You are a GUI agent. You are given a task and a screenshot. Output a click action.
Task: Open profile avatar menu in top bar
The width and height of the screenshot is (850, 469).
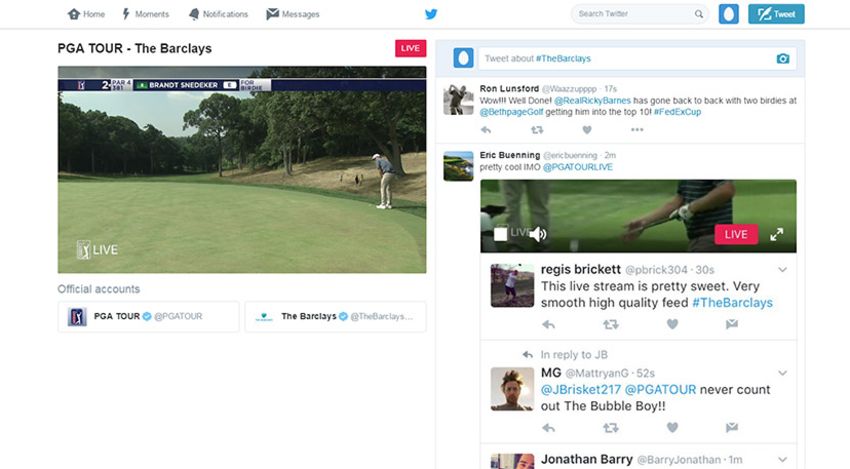(x=729, y=14)
